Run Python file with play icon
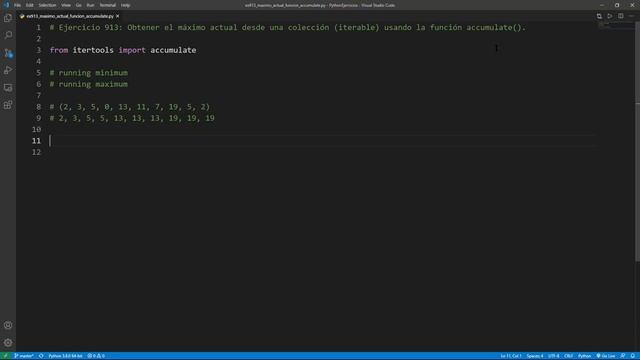This screenshot has height=360, width=640. point(609,16)
